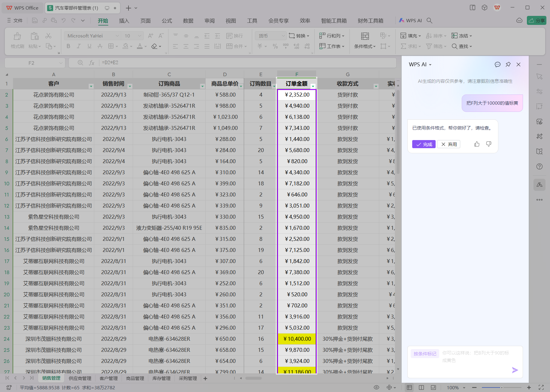This screenshot has width=550, height=392.
Task: Click the clear format eraser icon
Action: pyautogui.click(x=154, y=46)
